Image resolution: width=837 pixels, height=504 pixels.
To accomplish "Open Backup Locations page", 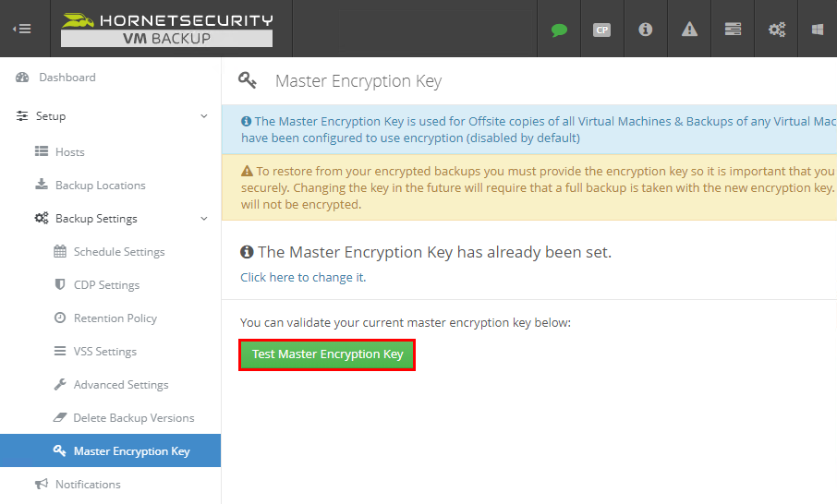I will pos(100,186).
